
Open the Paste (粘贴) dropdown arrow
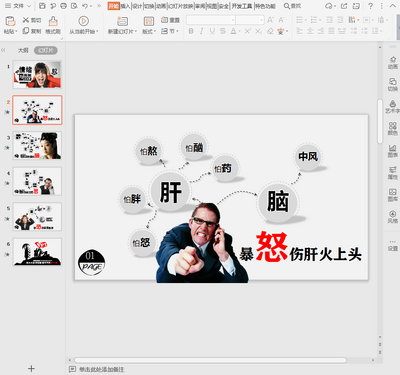coord(16,31)
